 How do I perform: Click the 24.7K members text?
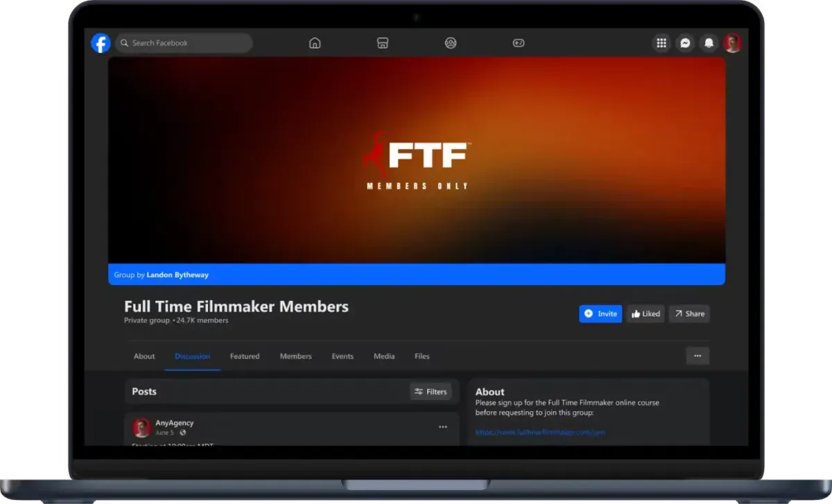(202, 321)
